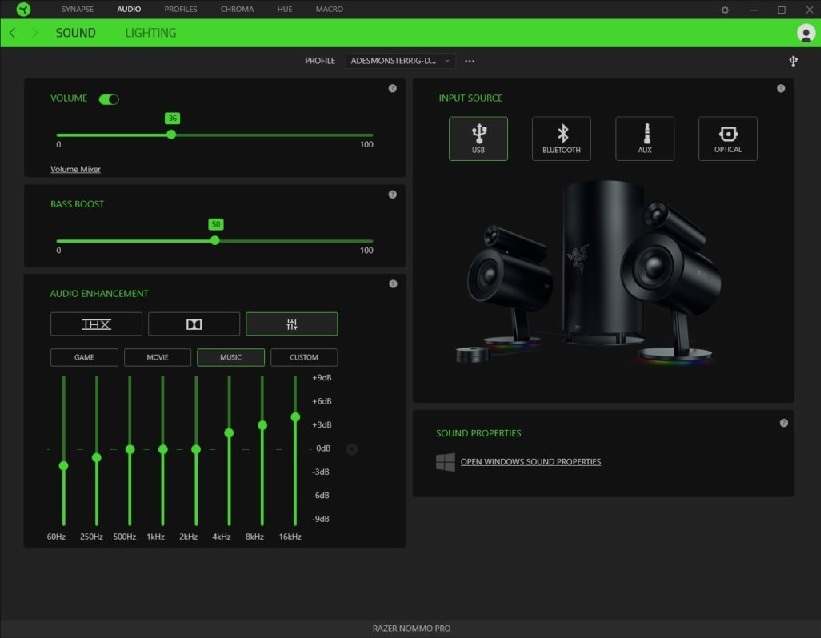Open the Audio tab
The image size is (821, 638).
(129, 9)
